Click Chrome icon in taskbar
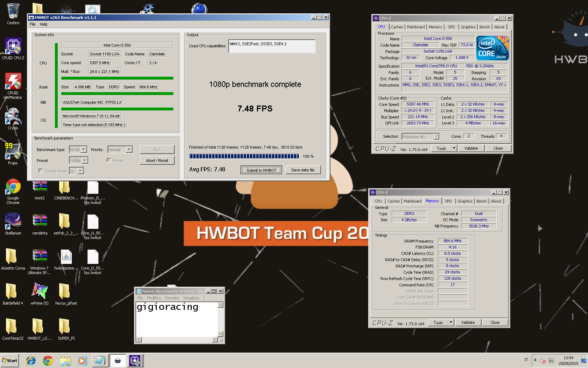 click(48, 360)
